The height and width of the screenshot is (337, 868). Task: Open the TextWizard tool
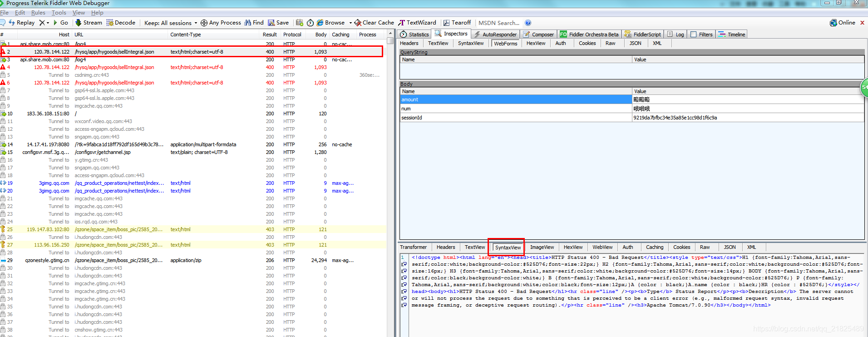417,23
